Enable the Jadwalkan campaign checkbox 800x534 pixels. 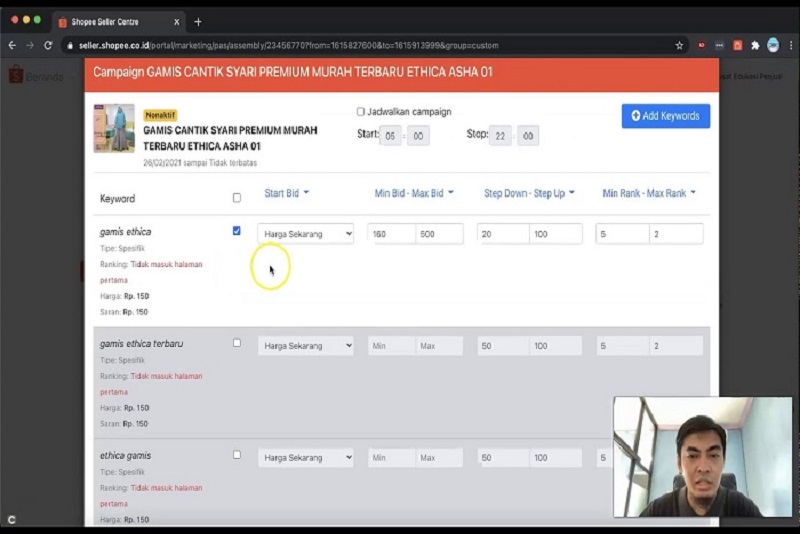(361, 112)
